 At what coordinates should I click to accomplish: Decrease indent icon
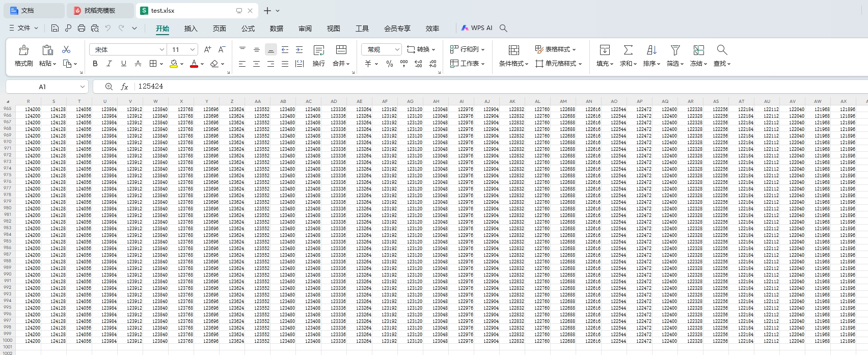[285, 49]
